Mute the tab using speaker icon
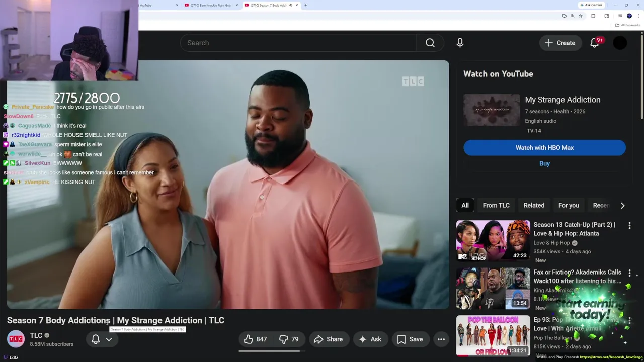The image size is (644, 362). click(290, 5)
